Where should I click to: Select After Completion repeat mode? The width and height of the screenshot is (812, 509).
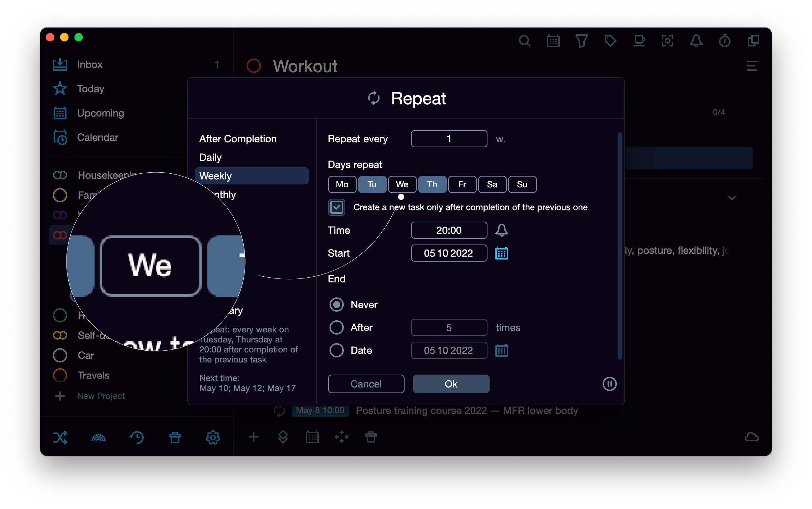point(238,139)
